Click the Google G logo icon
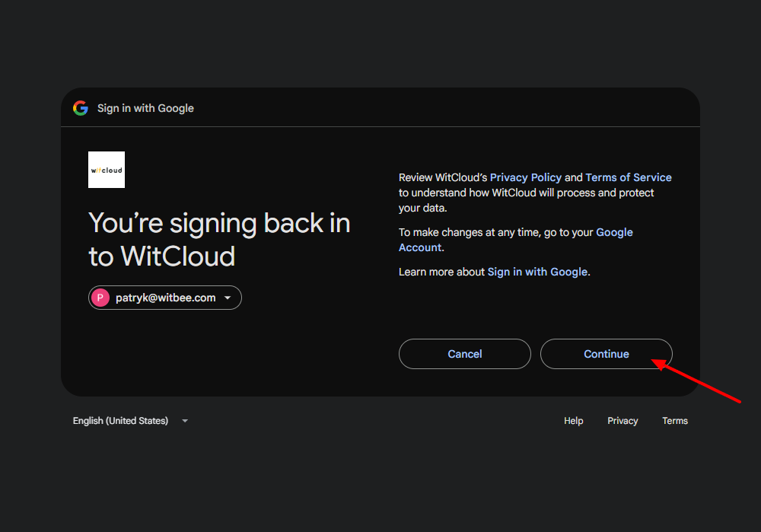 pos(81,108)
